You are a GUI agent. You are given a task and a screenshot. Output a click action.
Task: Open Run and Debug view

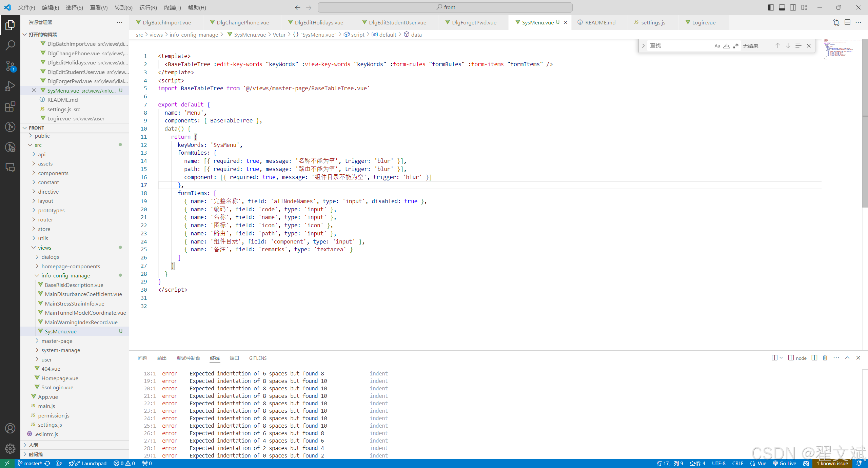[x=10, y=86]
